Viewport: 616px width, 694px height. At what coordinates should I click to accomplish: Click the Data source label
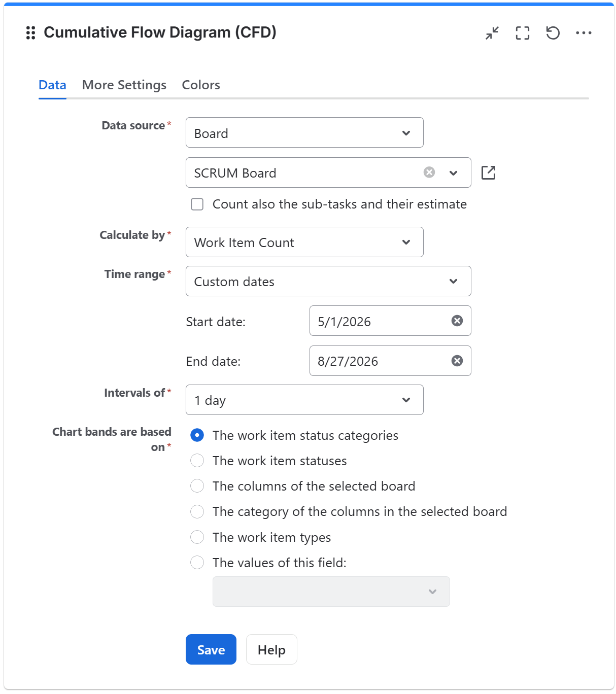point(133,125)
